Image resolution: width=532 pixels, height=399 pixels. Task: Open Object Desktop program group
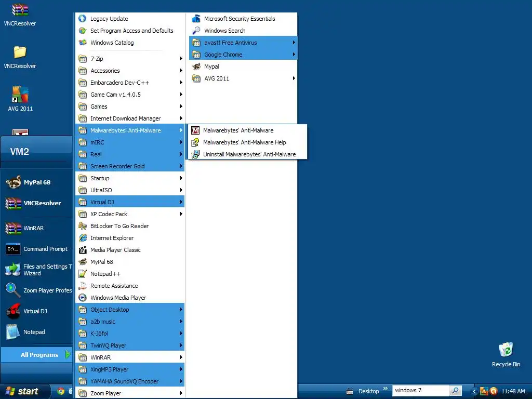129,310
